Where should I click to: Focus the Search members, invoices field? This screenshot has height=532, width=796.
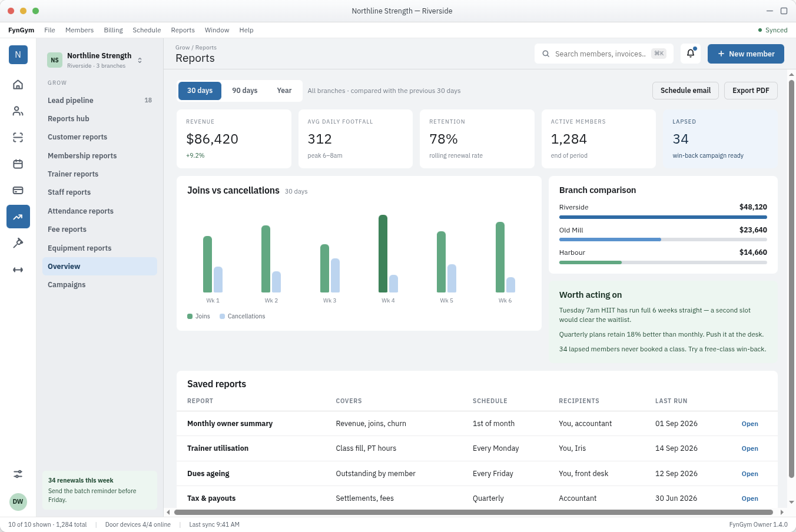click(x=604, y=54)
